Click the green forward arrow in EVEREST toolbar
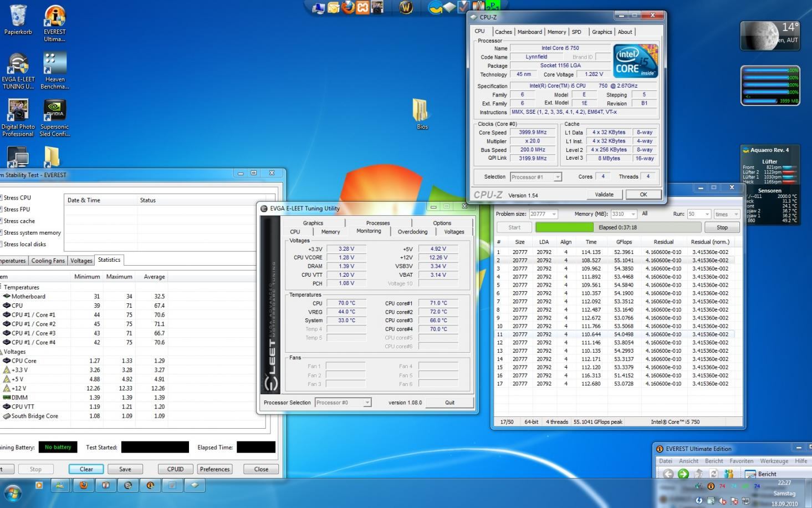Image resolution: width=812 pixels, height=508 pixels. (x=683, y=474)
